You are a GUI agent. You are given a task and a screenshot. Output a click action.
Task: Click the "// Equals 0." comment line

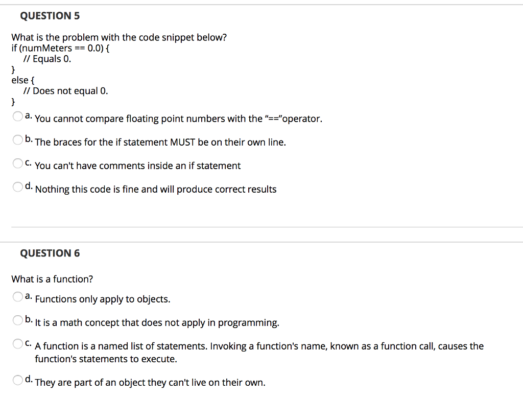tap(47, 59)
